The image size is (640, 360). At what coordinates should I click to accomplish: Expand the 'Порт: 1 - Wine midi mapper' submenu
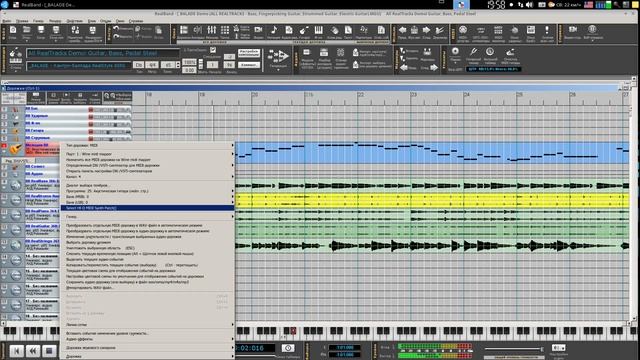coord(148,154)
